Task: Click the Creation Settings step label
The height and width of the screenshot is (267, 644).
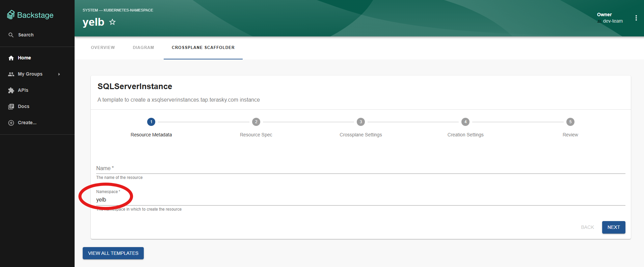Action: coord(465,135)
